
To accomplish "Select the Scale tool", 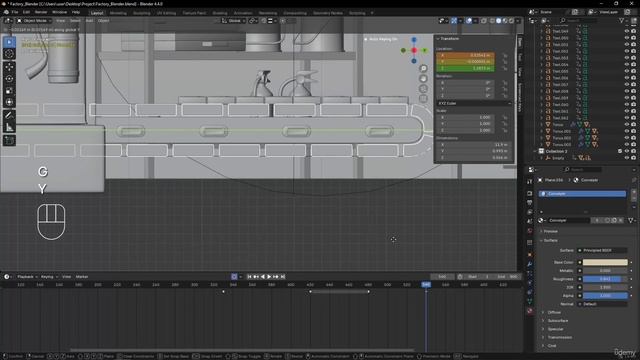I will 9,91.
